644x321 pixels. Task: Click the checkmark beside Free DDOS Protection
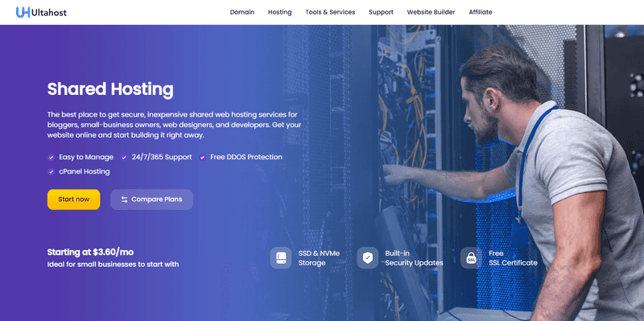click(x=203, y=157)
